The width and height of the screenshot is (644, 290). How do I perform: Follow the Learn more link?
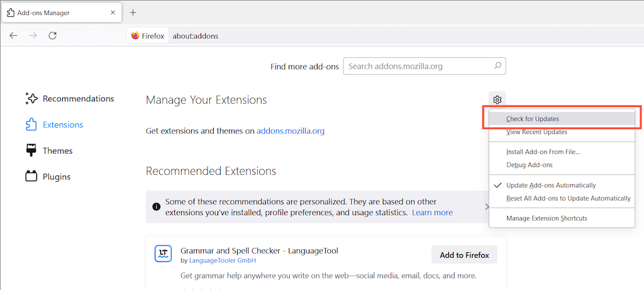coord(432,213)
